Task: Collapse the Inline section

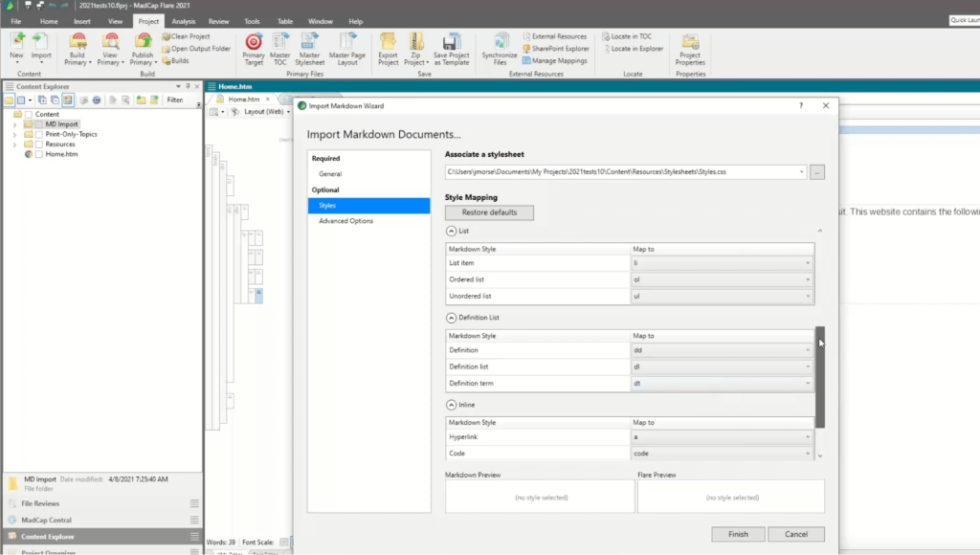Action: 452,405
